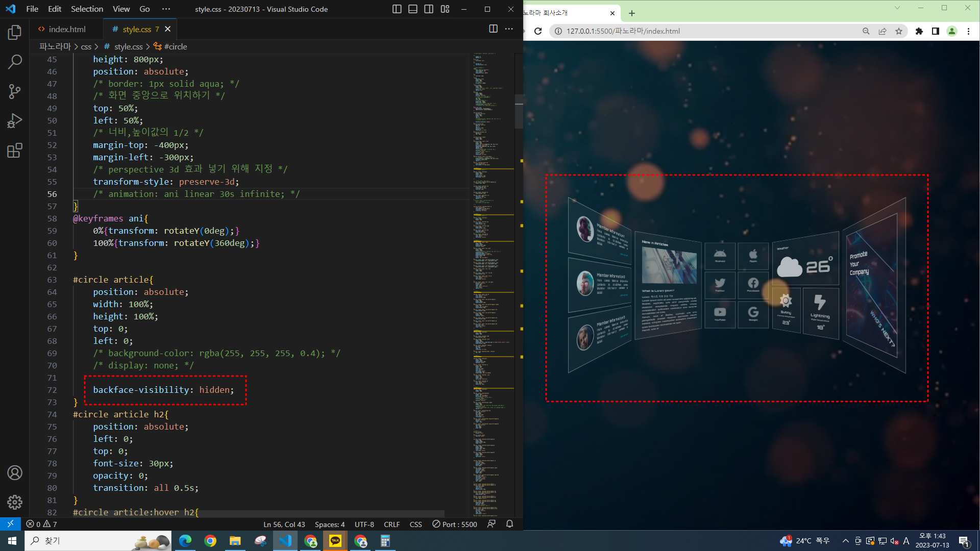Open notifications bell in status bar
The width and height of the screenshot is (980, 551).
point(509,524)
